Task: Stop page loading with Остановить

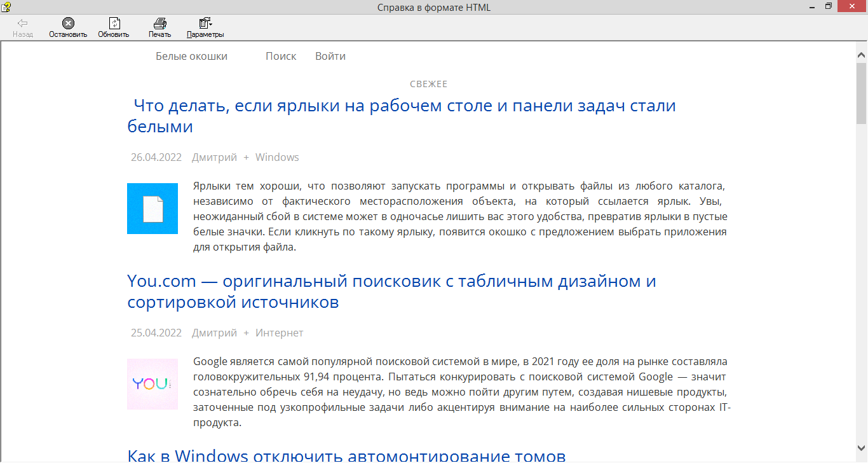Action: coord(68,28)
